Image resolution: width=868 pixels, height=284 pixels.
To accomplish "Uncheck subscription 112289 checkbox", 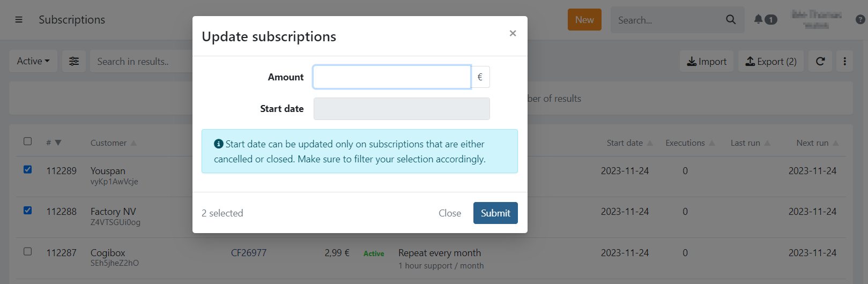I will (x=28, y=170).
